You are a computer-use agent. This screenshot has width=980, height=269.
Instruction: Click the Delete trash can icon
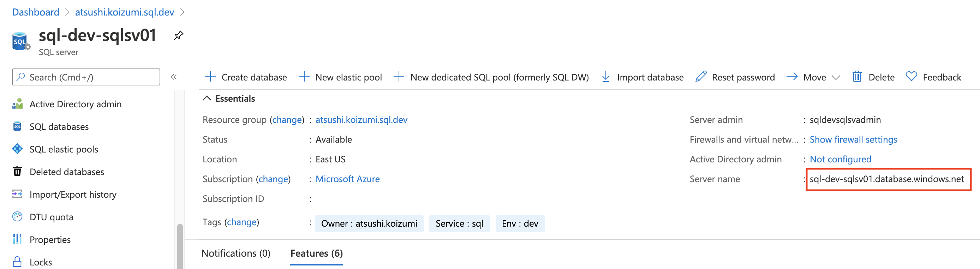click(857, 77)
